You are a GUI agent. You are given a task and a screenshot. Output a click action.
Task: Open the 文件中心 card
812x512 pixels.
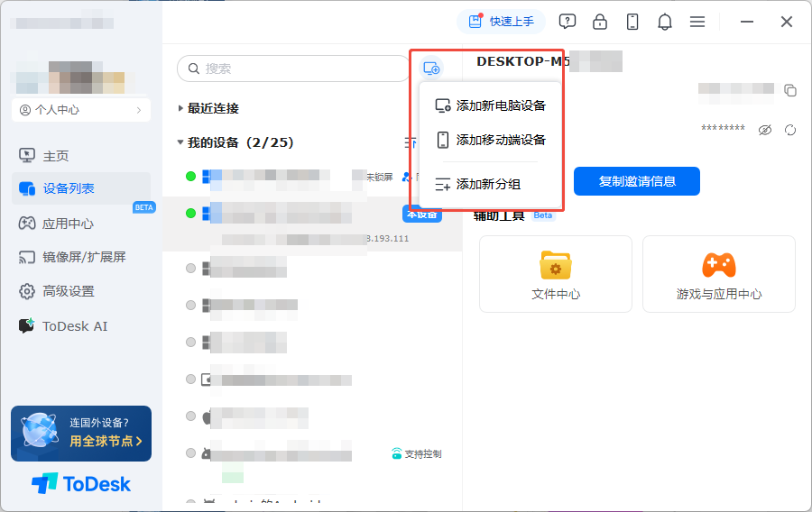pos(556,274)
